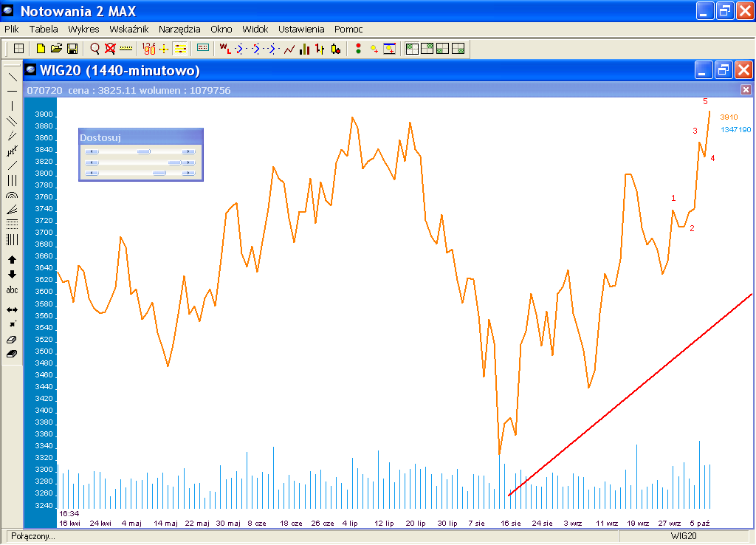Viewport: 756px width, 545px height.
Task: Select the diagonal line drawing tool
Action: coord(12,76)
